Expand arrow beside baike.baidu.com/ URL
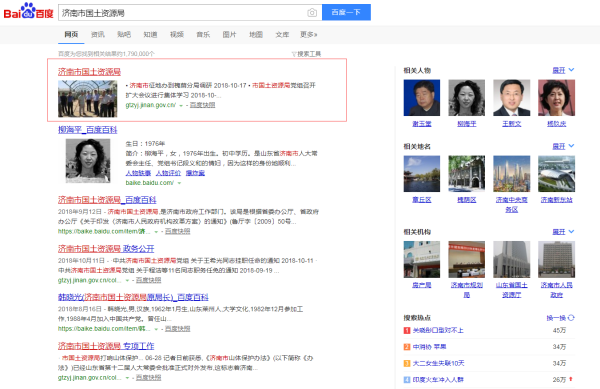Viewport: 600px width, 389px height. pyautogui.click(x=179, y=183)
